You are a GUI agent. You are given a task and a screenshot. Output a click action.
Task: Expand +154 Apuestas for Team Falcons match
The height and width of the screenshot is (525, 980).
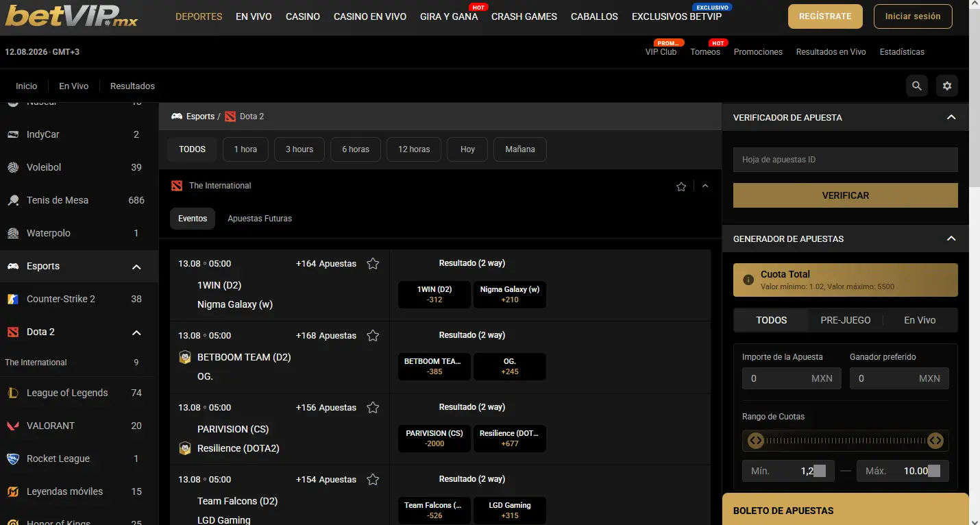[326, 479]
